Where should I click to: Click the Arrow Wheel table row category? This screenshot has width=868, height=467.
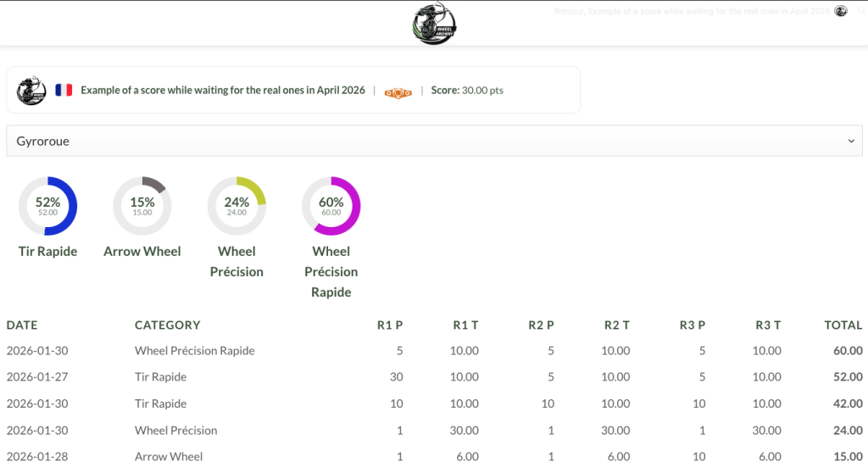click(169, 457)
